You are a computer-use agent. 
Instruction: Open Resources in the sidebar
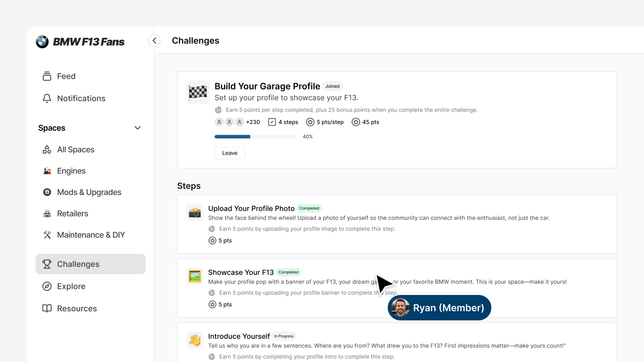pos(77,308)
